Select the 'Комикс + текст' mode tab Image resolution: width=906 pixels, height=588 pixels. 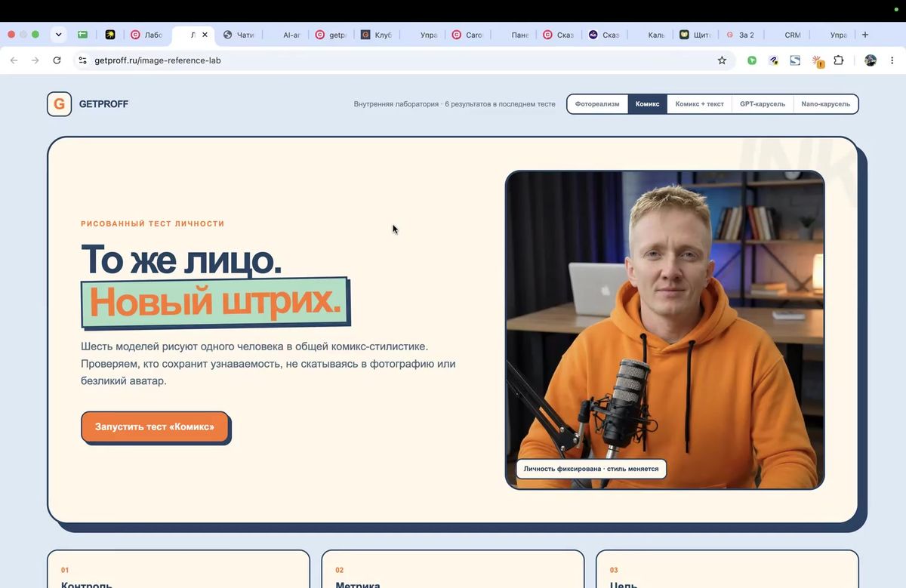point(699,104)
